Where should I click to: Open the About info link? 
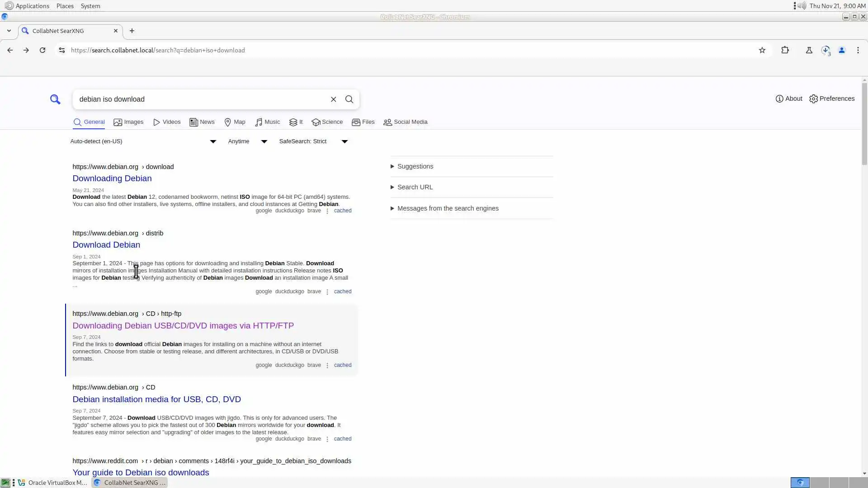pos(789,99)
